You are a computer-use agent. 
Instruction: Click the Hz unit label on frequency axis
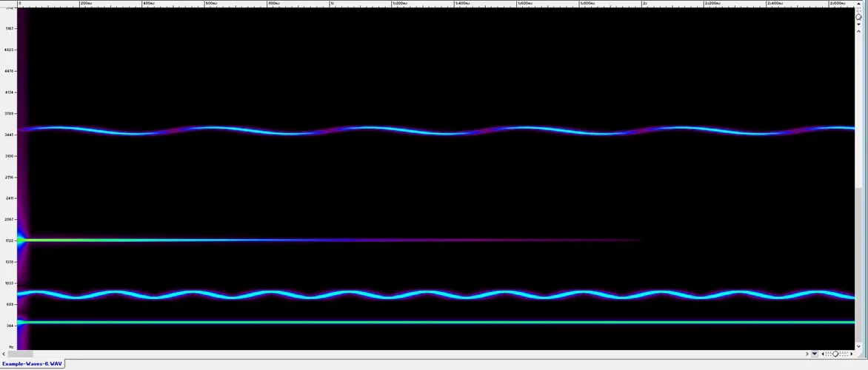pos(10,347)
